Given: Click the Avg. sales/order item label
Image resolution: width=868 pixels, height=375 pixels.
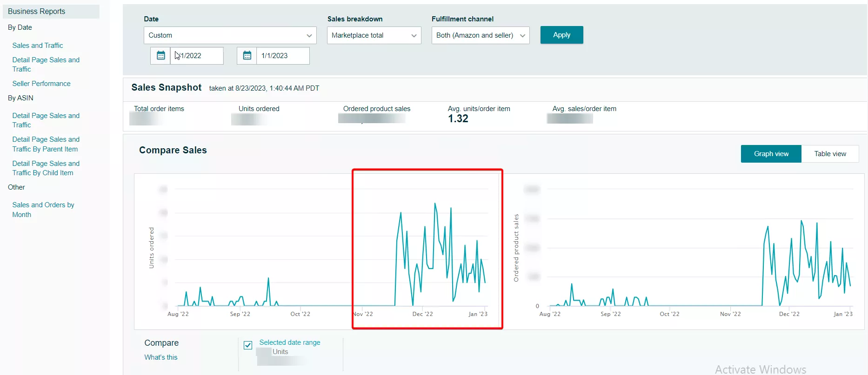Looking at the screenshot, I should [584, 109].
